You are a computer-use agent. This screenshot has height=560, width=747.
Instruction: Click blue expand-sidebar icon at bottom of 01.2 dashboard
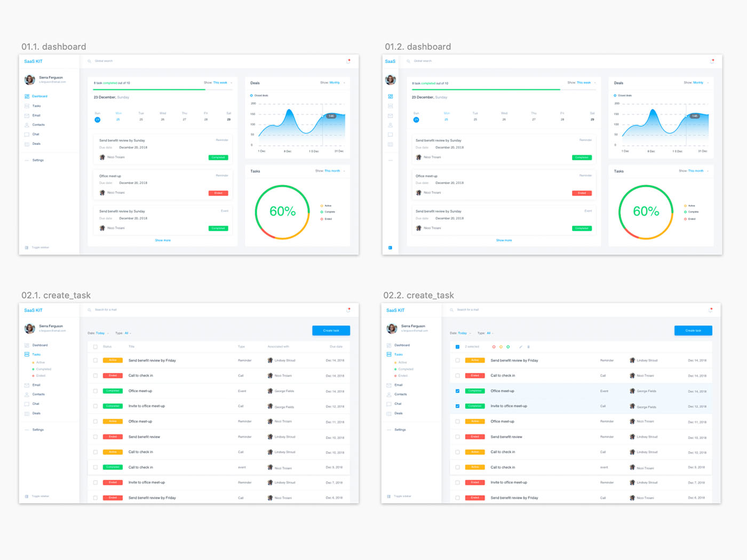point(390,247)
